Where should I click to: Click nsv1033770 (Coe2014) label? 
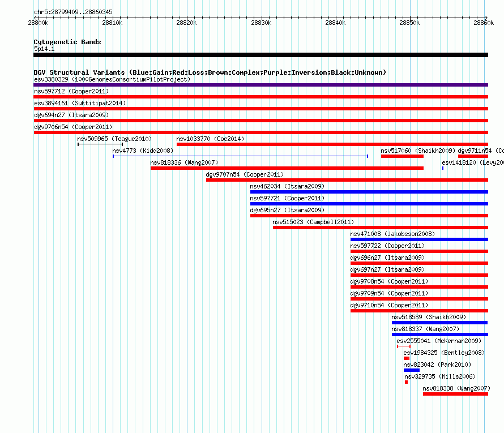pyautogui.click(x=210, y=139)
